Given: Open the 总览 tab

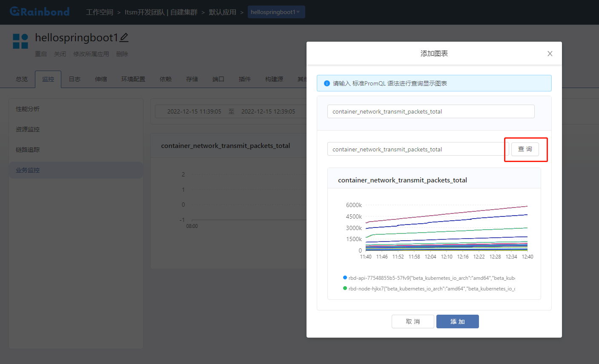Looking at the screenshot, I should (x=22, y=79).
